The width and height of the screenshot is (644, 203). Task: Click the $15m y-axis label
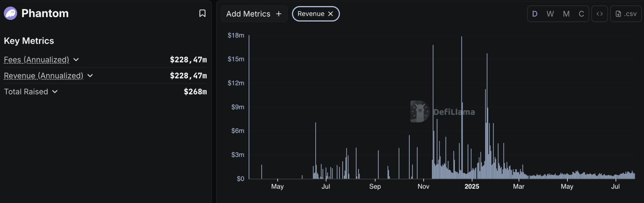pos(236,59)
